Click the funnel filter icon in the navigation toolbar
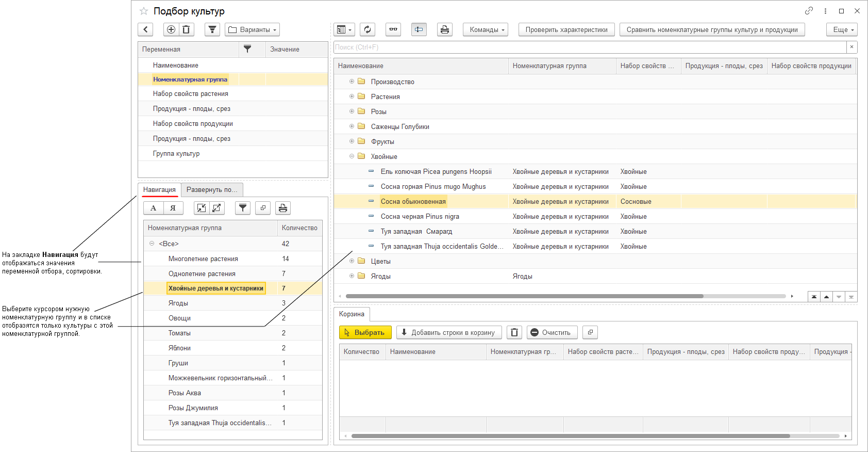 [x=243, y=208]
